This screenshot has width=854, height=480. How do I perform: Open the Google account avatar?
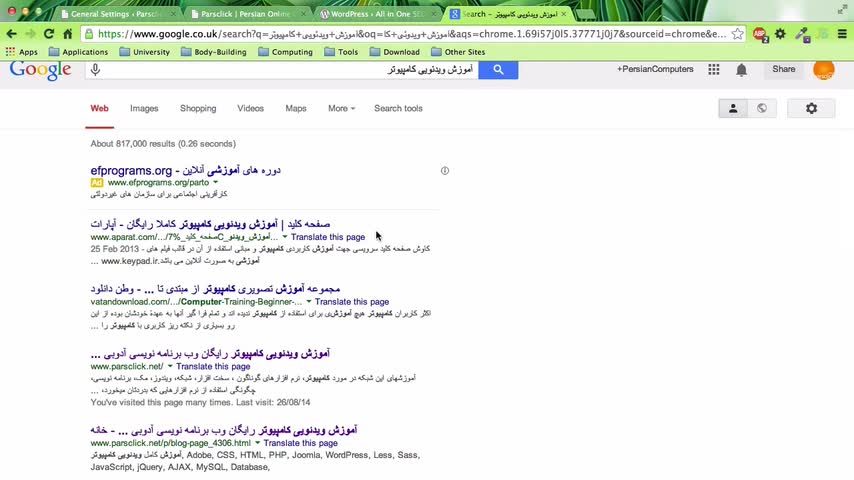point(824,70)
